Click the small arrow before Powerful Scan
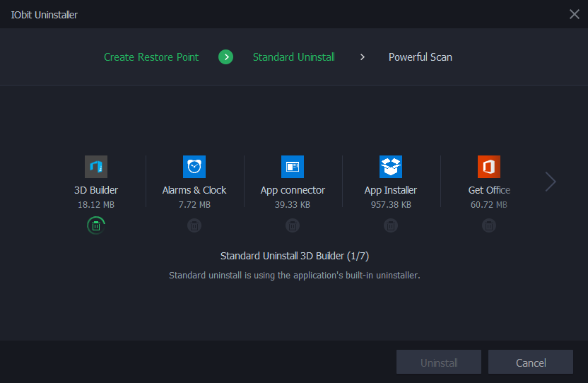This screenshot has width=588, height=383. [x=363, y=57]
